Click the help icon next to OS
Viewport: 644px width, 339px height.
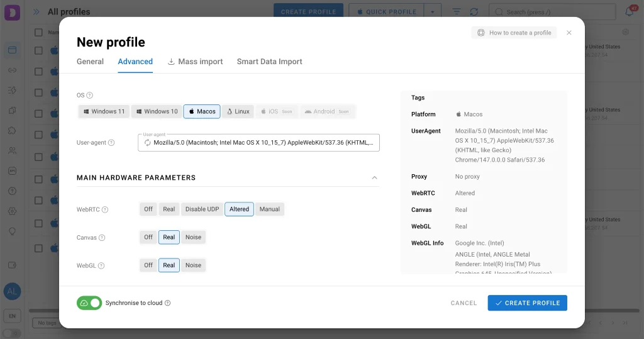click(x=89, y=96)
